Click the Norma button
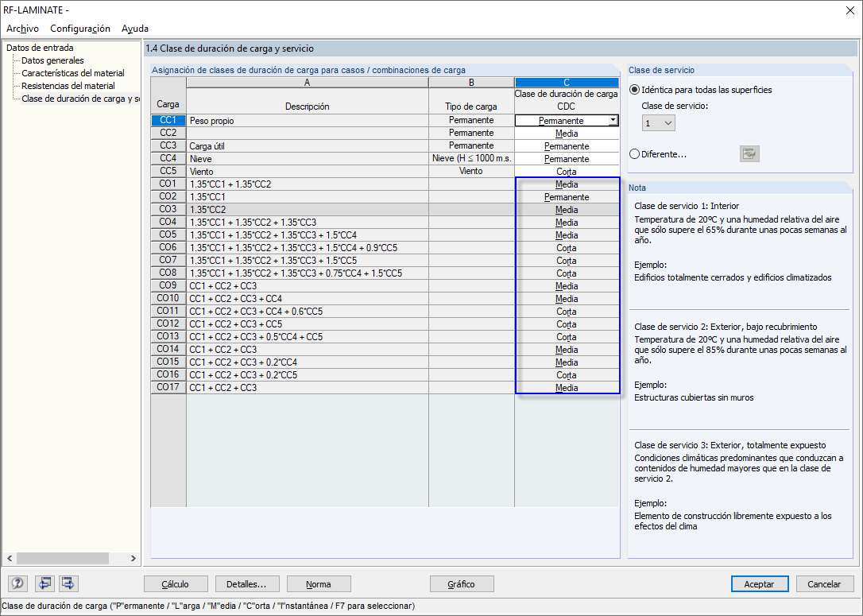This screenshot has width=863, height=616. [319, 584]
